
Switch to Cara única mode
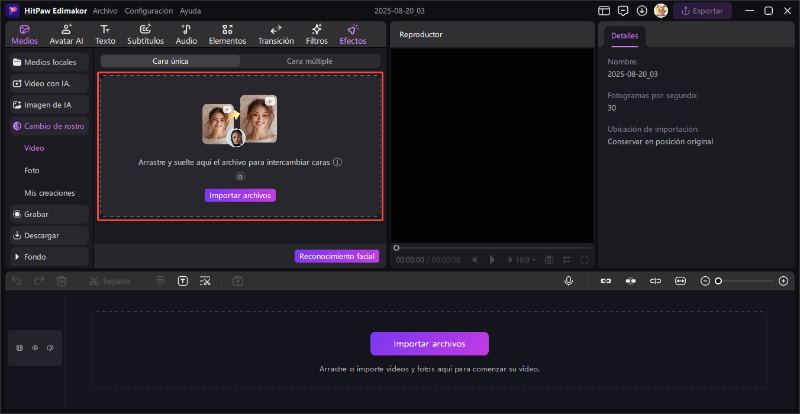[170, 61]
